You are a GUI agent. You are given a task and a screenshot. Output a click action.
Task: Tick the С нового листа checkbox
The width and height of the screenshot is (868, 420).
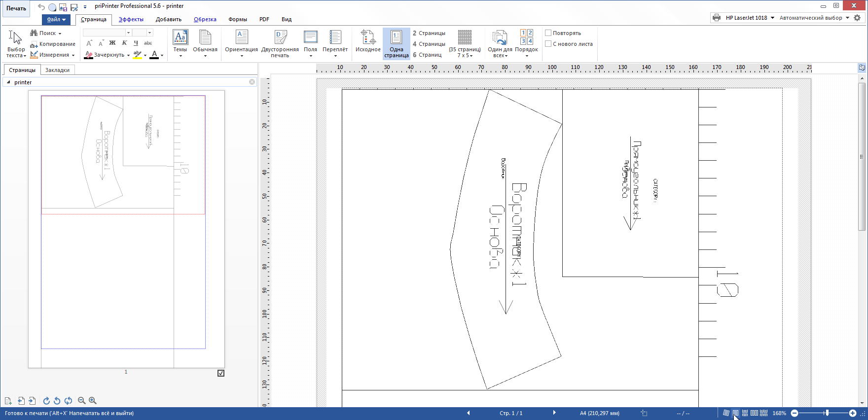tap(548, 44)
